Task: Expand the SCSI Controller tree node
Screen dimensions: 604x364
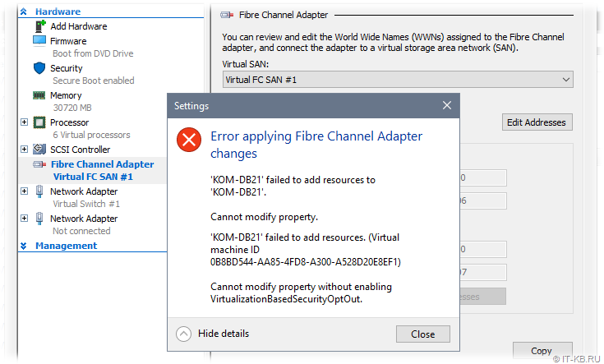Action: (x=24, y=149)
